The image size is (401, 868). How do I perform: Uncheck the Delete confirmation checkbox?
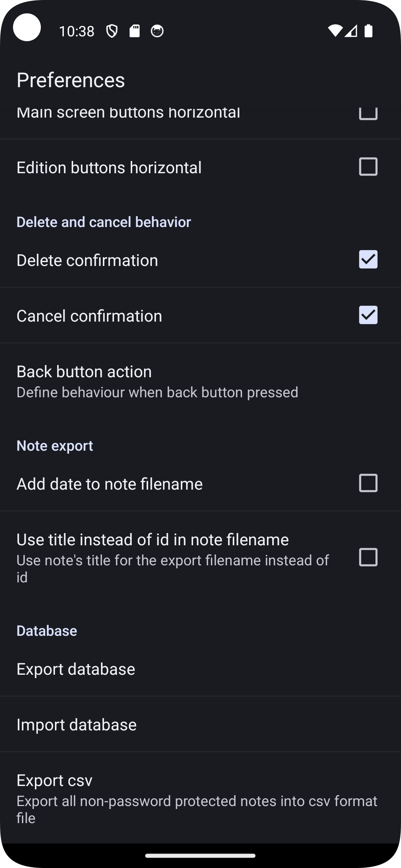pos(368,259)
